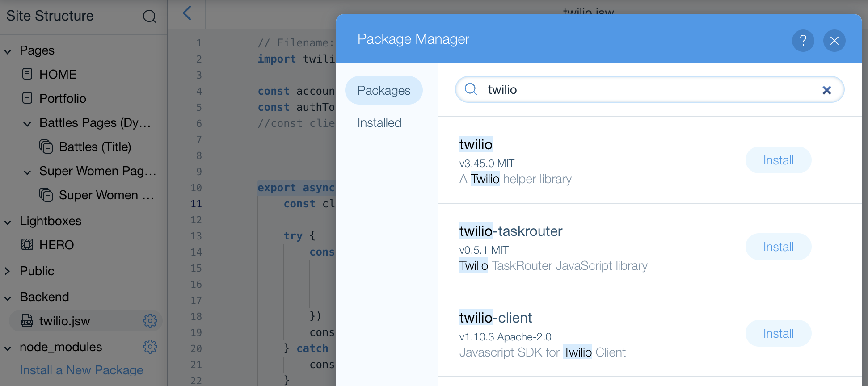Image resolution: width=868 pixels, height=386 pixels.
Task: Install the twilio v3.45.0 package
Action: (778, 160)
